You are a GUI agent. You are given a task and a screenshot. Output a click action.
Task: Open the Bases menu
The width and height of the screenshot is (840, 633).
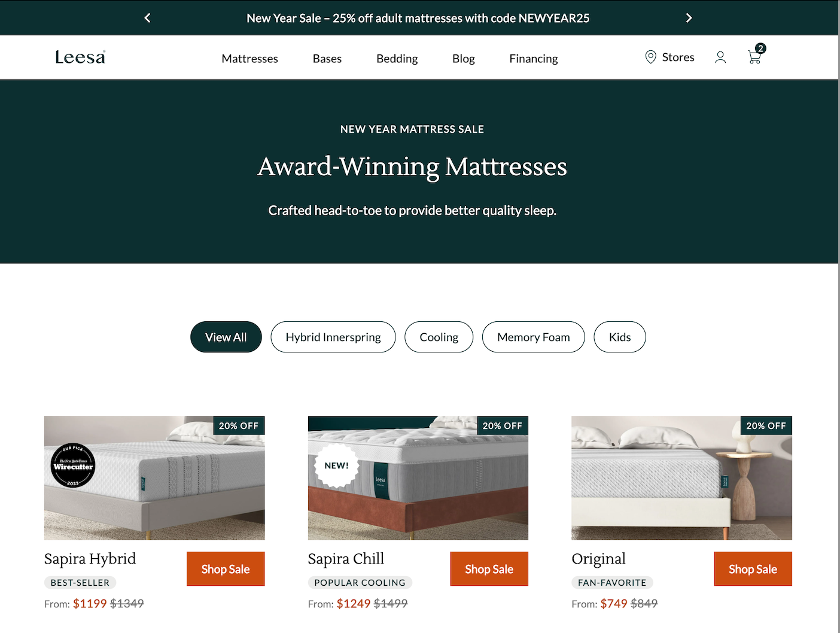[x=327, y=59]
